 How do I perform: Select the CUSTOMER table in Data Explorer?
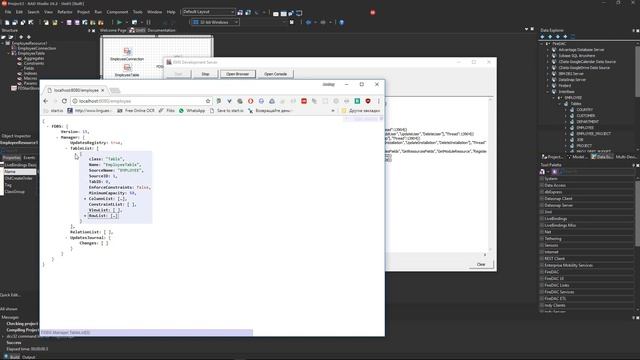coord(586,116)
